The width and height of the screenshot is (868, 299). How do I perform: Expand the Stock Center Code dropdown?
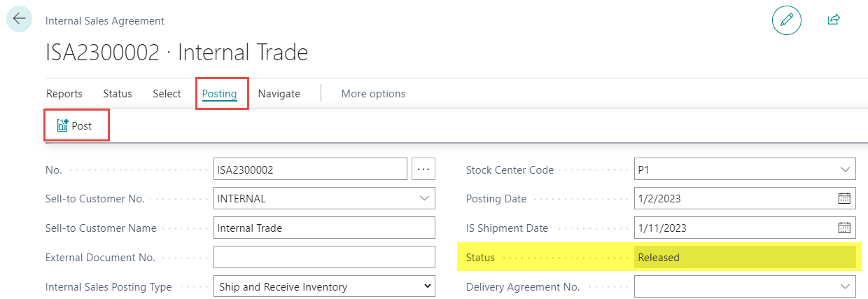[x=844, y=169]
